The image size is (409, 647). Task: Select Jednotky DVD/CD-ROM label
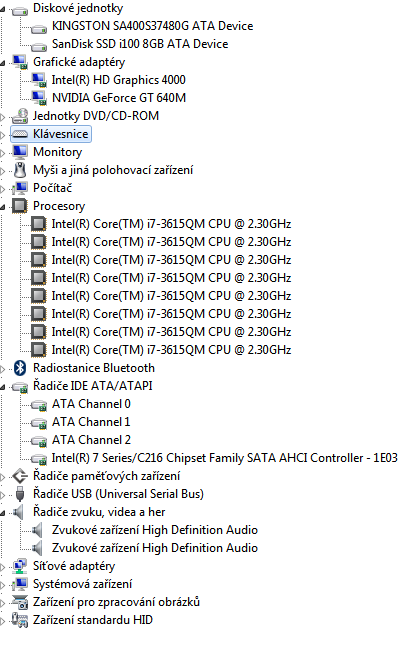[x=96, y=116]
